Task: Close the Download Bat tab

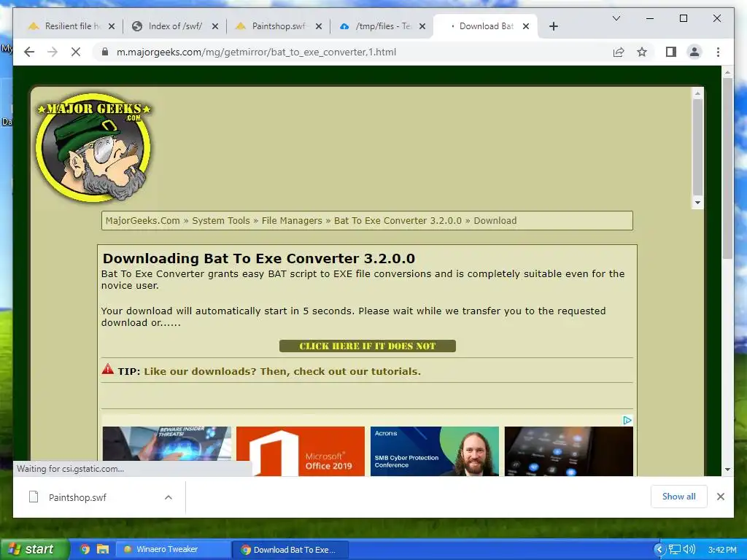Action: pyautogui.click(x=526, y=26)
